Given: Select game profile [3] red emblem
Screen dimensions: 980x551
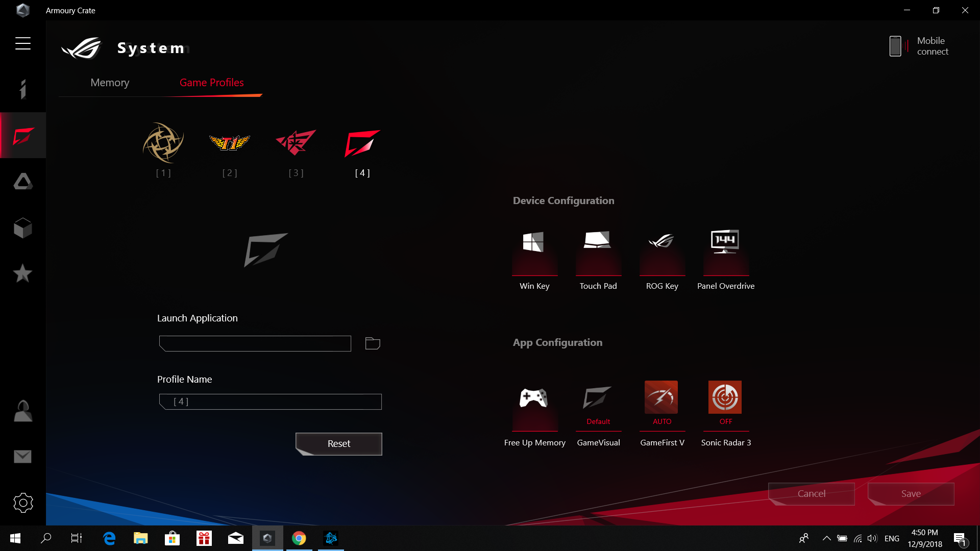Looking at the screenshot, I should coord(296,142).
